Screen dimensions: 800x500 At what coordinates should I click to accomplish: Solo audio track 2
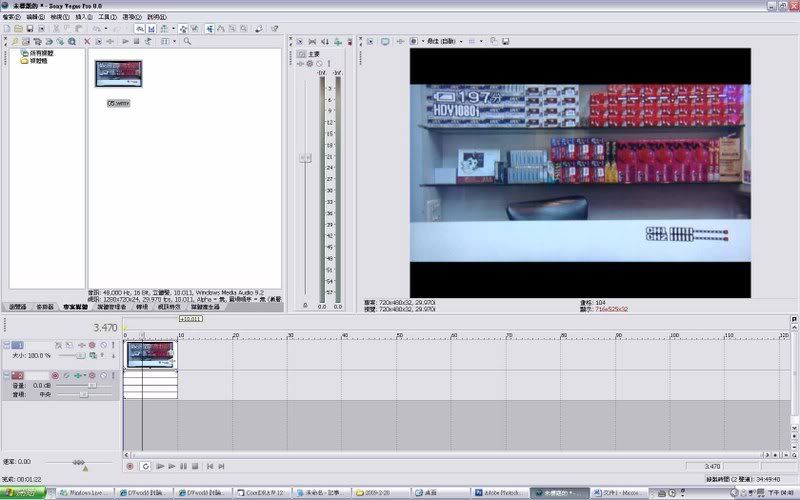click(x=113, y=376)
